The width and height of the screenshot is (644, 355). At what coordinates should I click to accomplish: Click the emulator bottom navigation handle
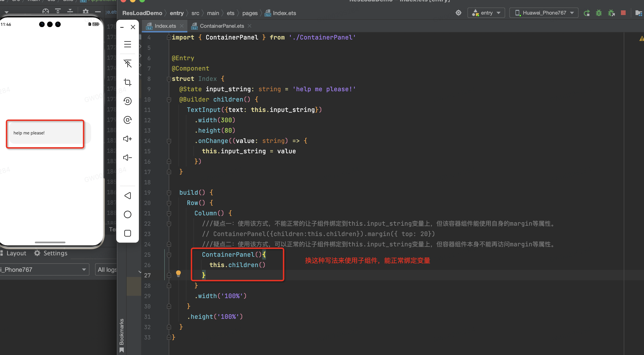(x=50, y=242)
